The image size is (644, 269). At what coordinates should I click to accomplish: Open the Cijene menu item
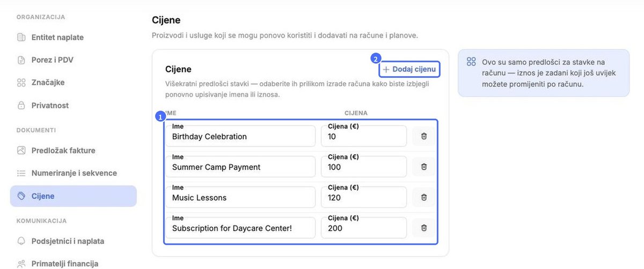click(x=74, y=197)
